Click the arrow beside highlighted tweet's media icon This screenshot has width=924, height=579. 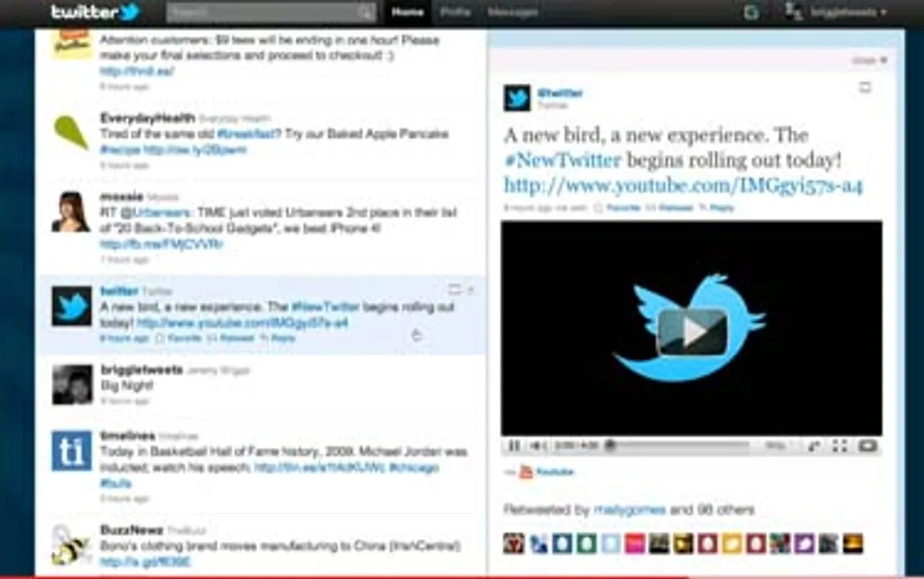471,290
